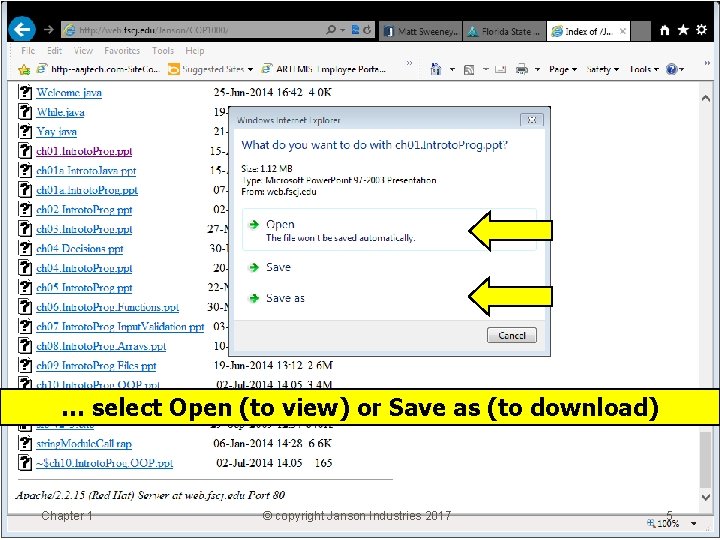Click the file icon beside ch04.Decisions.ppt
The height and width of the screenshot is (540, 720).
(25, 248)
